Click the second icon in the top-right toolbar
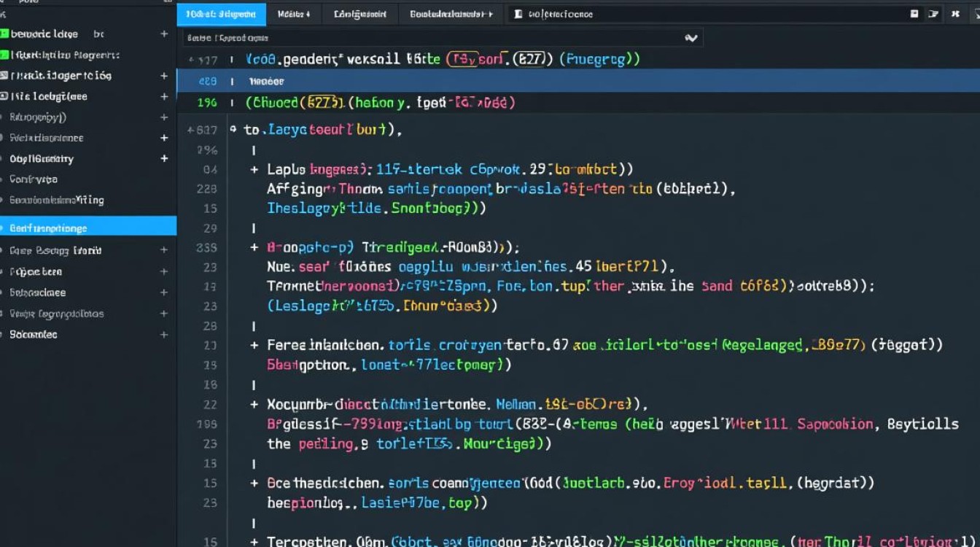The image size is (980, 547). [x=934, y=14]
